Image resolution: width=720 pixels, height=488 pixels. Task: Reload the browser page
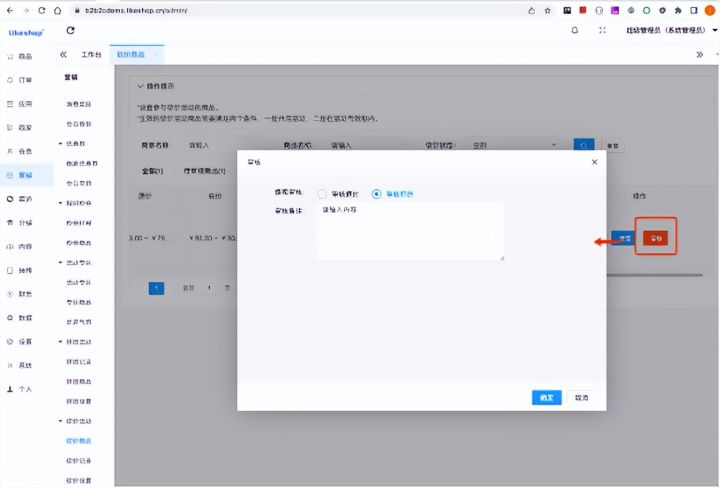point(42,10)
